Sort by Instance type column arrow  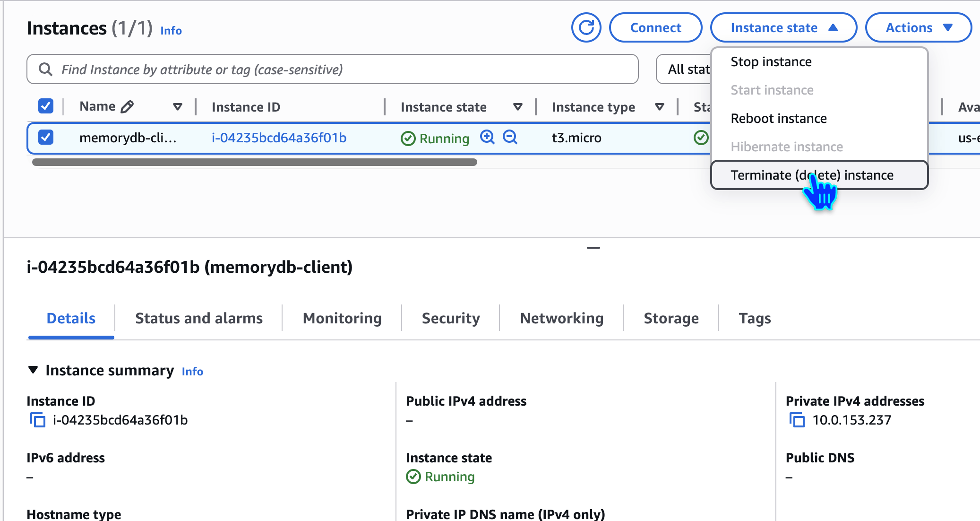(x=660, y=107)
